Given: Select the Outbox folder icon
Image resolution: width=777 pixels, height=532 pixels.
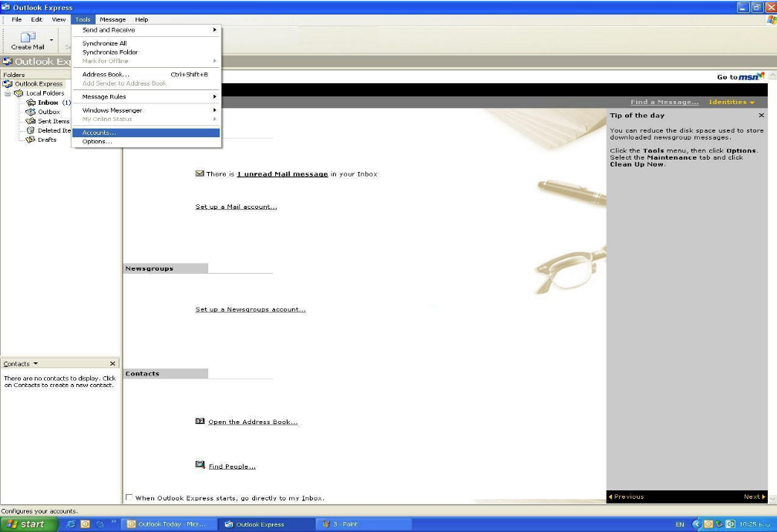Looking at the screenshot, I should tap(31, 112).
